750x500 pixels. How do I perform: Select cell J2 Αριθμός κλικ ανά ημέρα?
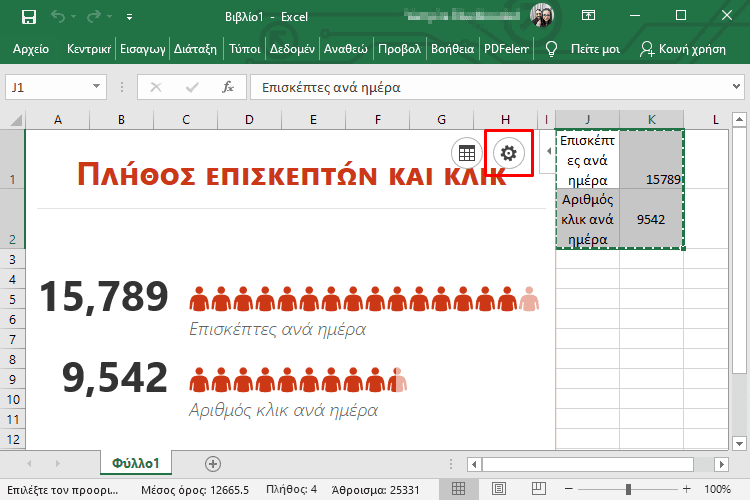click(x=587, y=219)
